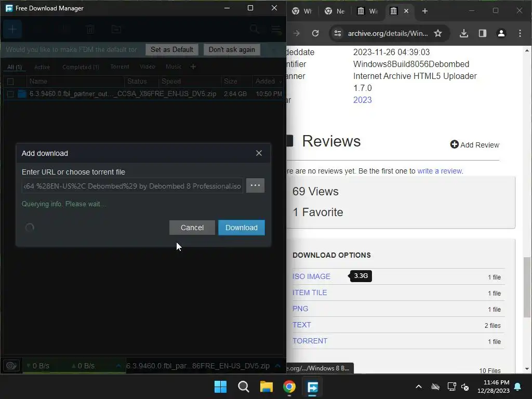The width and height of the screenshot is (532, 399).
Task: Switch to the Active filter tab
Action: click(x=42, y=67)
